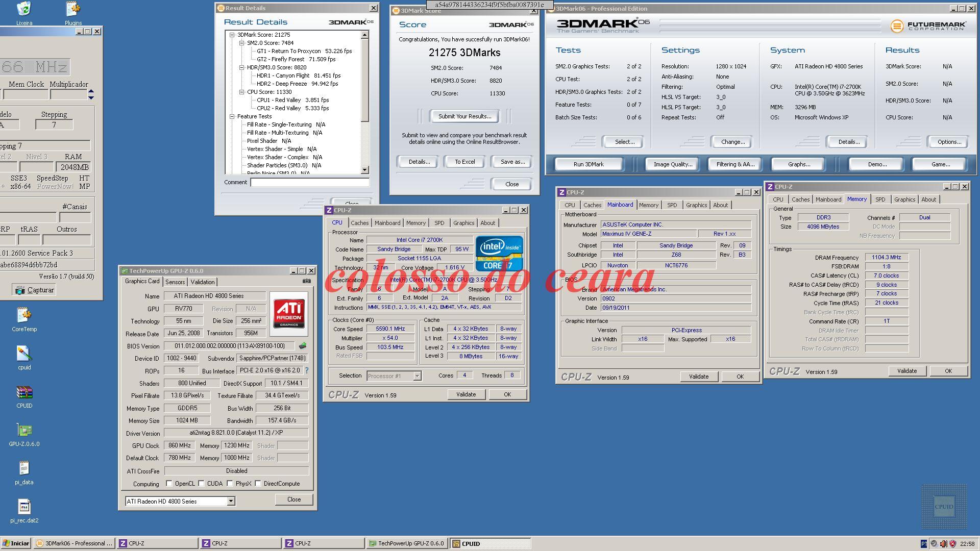
Task: Collapse the HDR/SM3.0 Score tree node
Action: (x=241, y=67)
